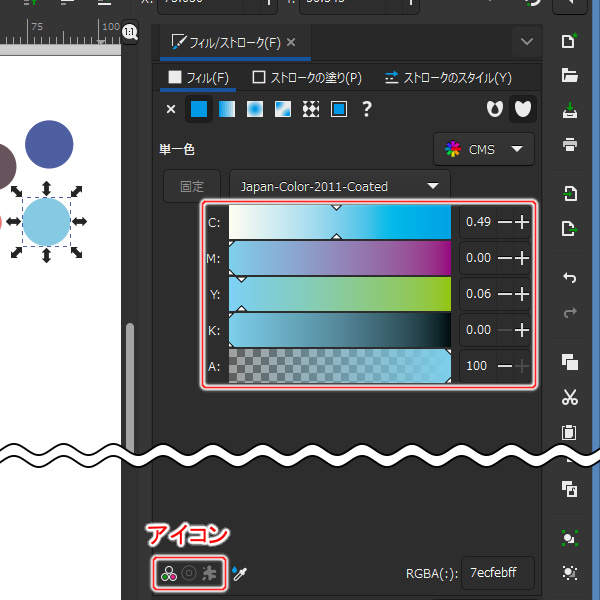The image size is (600, 600).
Task: Switch to the ストロークの塗り(P) tab
Action: click(x=307, y=78)
